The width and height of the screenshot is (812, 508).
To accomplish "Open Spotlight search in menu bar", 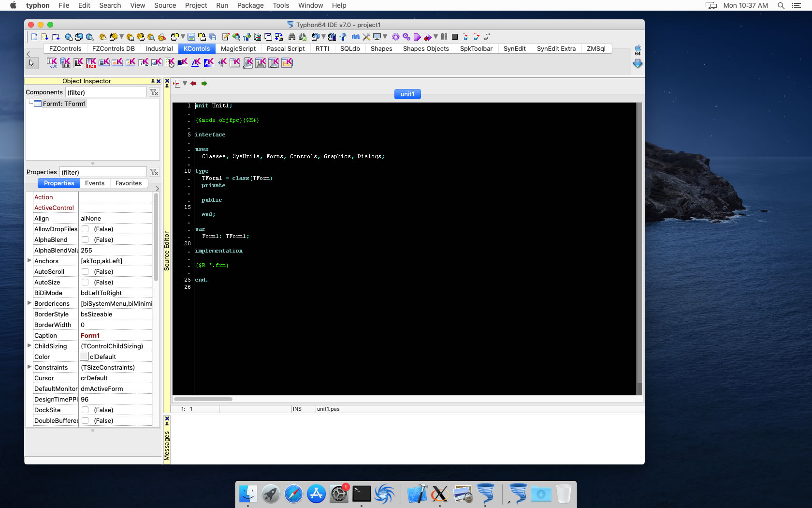I will [x=781, y=5].
